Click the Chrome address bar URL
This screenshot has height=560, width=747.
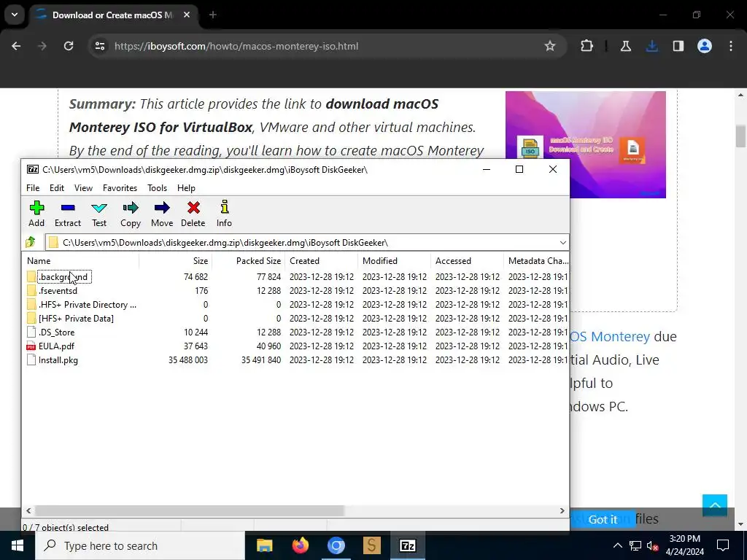[236, 46]
